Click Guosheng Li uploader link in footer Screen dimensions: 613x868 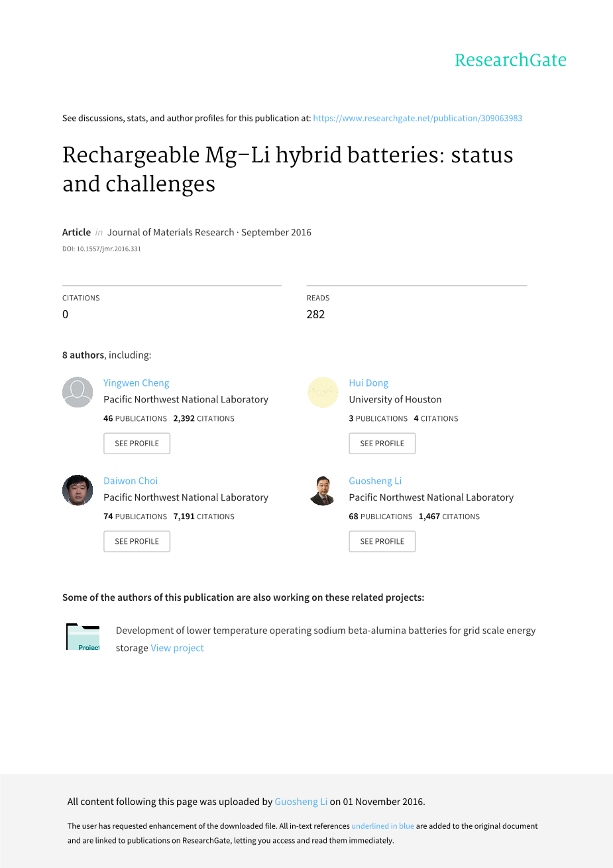[x=301, y=802]
